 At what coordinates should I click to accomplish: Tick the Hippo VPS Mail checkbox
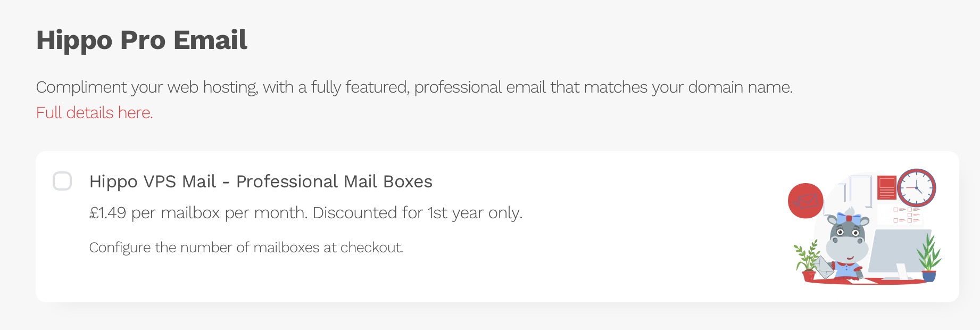point(62,181)
